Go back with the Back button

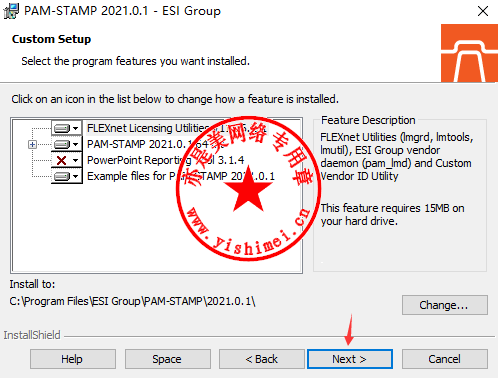(x=262, y=359)
